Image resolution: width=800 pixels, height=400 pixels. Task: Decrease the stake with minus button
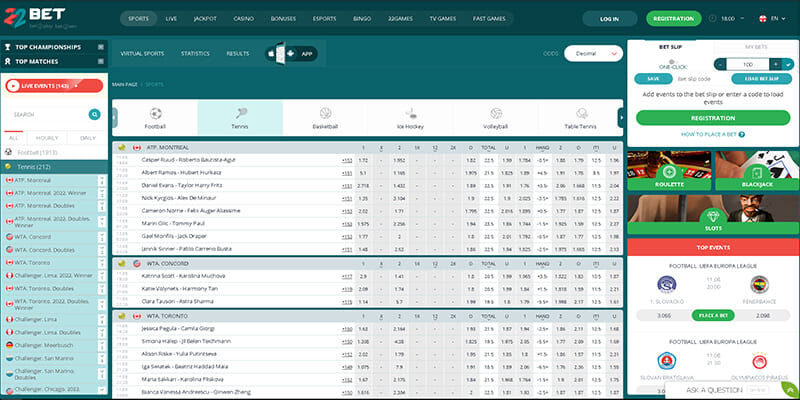point(720,64)
